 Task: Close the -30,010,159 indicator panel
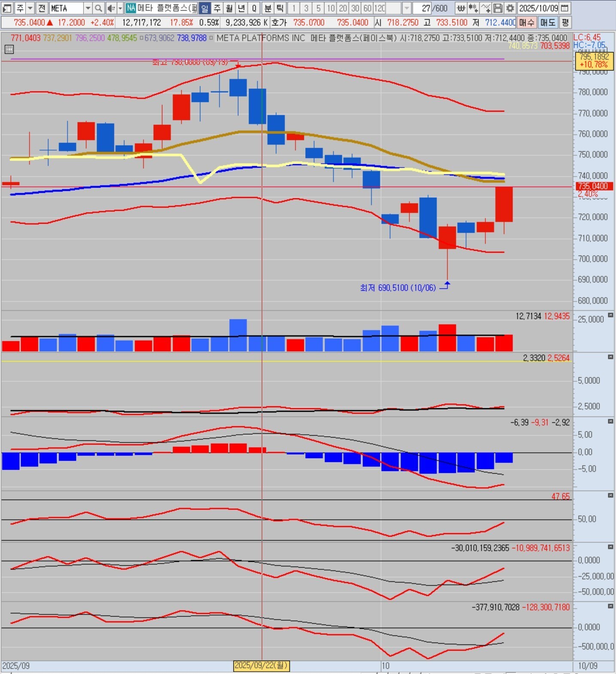click(x=610, y=547)
